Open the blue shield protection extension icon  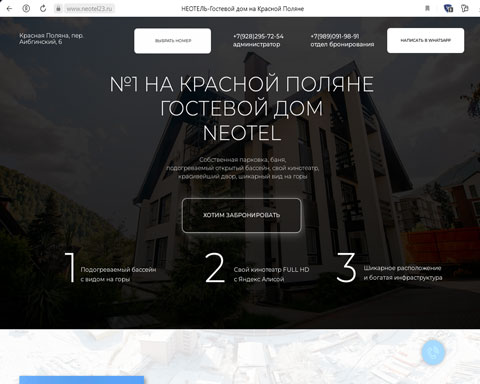click(448, 9)
